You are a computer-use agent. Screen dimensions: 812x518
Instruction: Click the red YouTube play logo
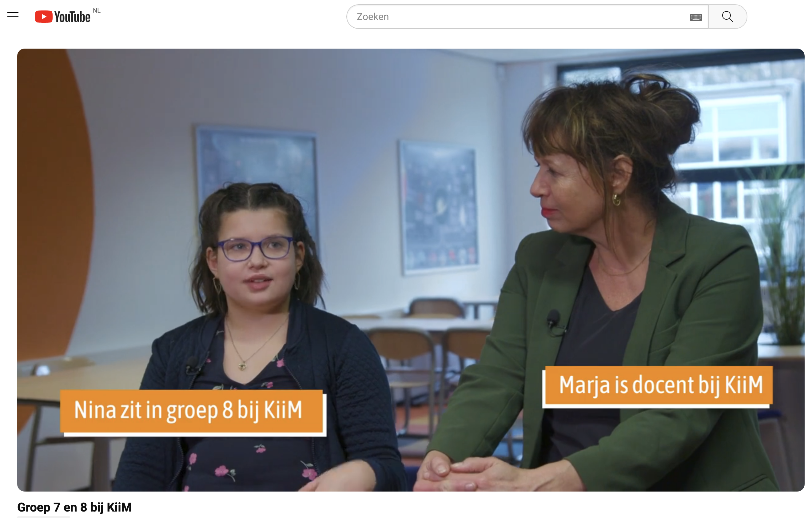coord(43,17)
